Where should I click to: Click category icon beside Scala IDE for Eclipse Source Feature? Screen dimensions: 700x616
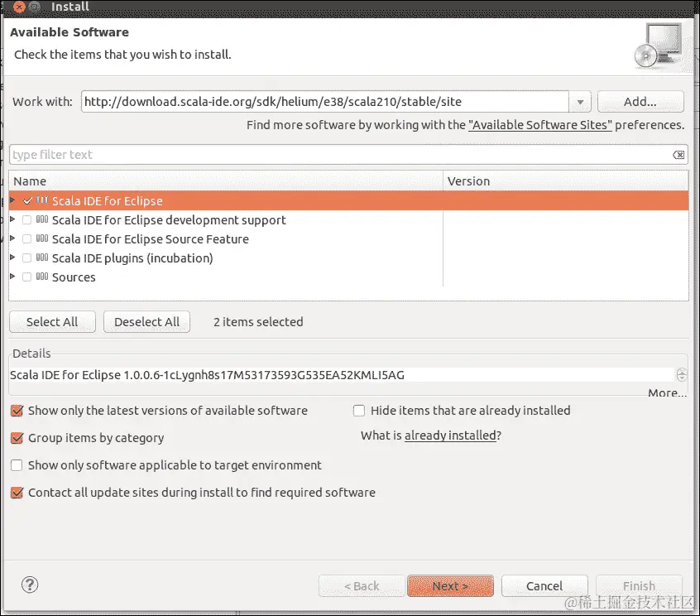42,238
